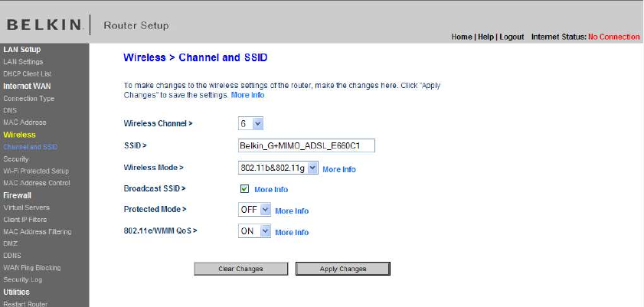The image size is (644, 307).
Task: Toggle the Broadcast SSID checkbox
Action: pyautogui.click(x=244, y=189)
